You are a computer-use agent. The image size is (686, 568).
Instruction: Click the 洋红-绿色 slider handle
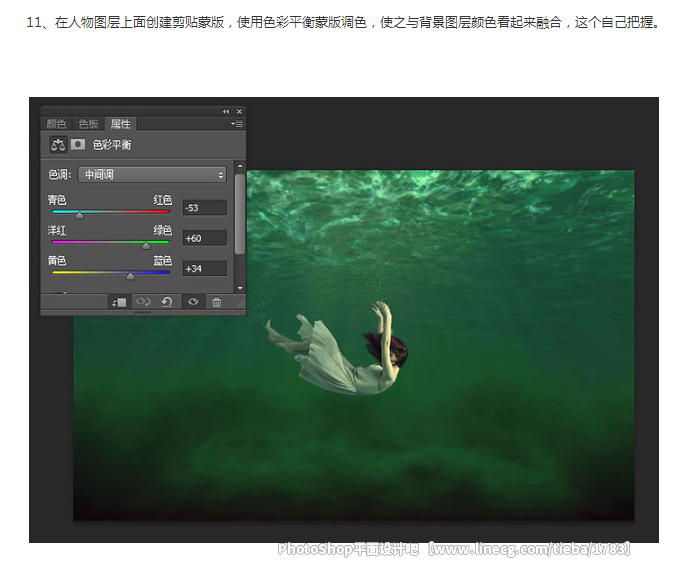146,246
